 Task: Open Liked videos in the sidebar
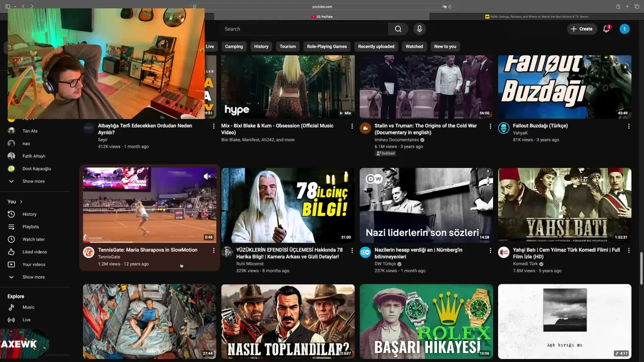pos(35,252)
